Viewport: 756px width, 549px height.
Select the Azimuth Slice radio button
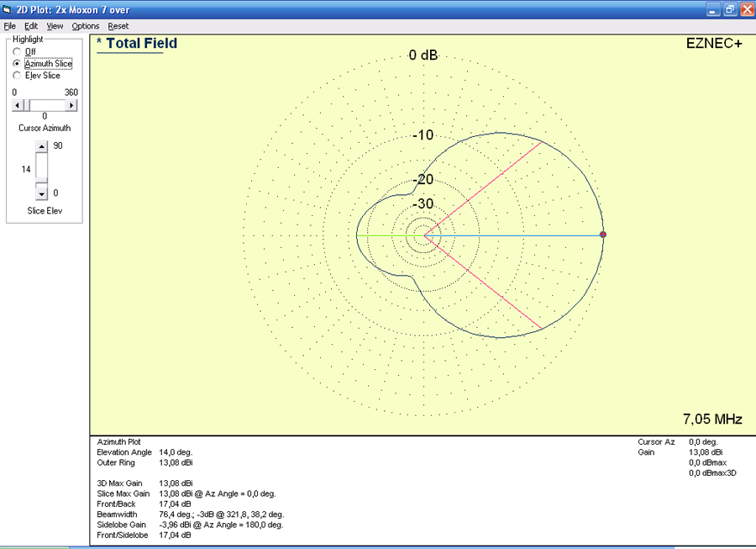pyautogui.click(x=17, y=63)
